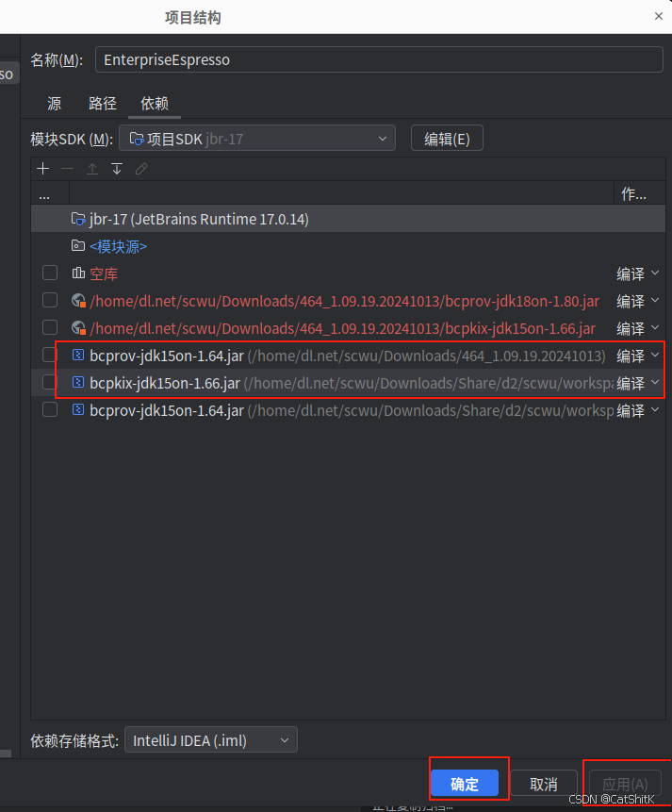Viewport: 672px width, 812px height.
Task: Toggle export checkbox for 空库
Action: click(50, 273)
